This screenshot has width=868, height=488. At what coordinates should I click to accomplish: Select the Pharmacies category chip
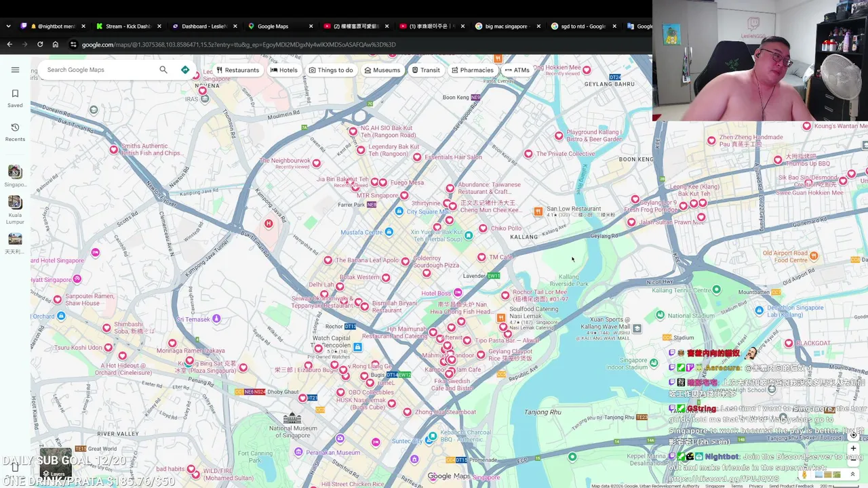coord(473,70)
